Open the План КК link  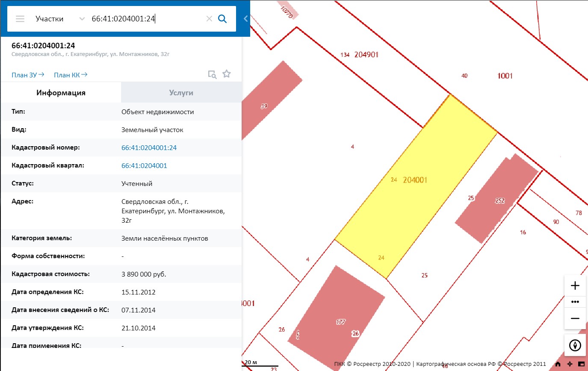pyautogui.click(x=71, y=75)
